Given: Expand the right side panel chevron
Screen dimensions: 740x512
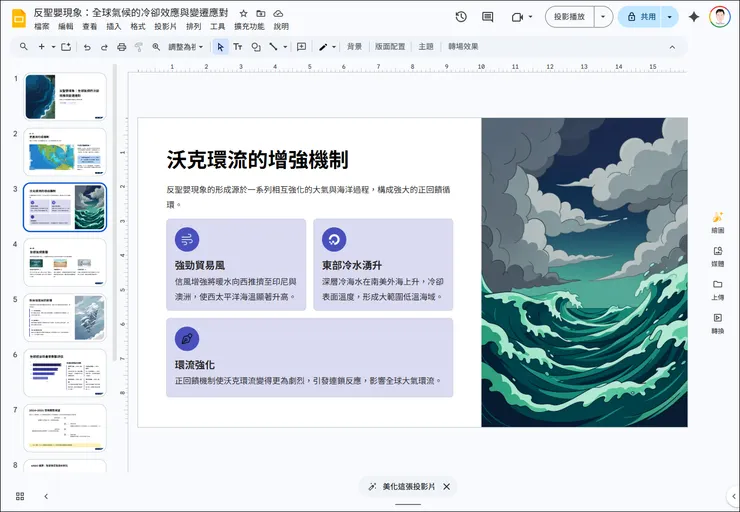Looking at the screenshot, I should point(734,496).
